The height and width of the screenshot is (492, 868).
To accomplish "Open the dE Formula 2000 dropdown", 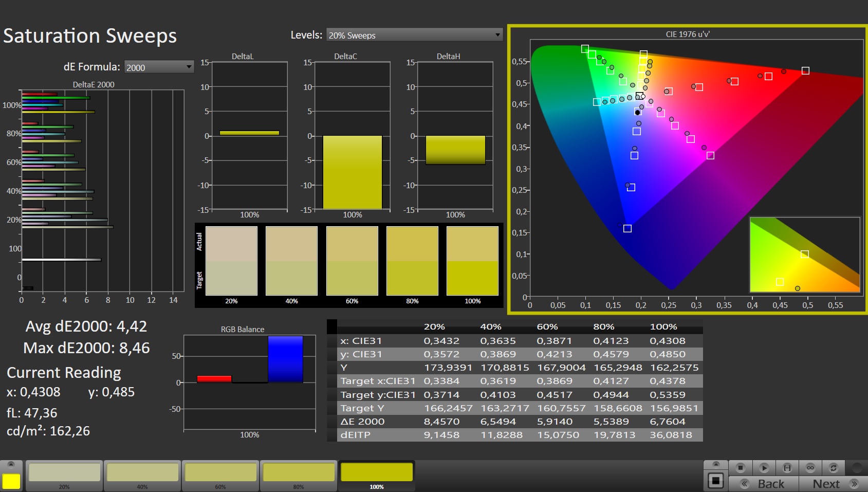I will 159,67.
